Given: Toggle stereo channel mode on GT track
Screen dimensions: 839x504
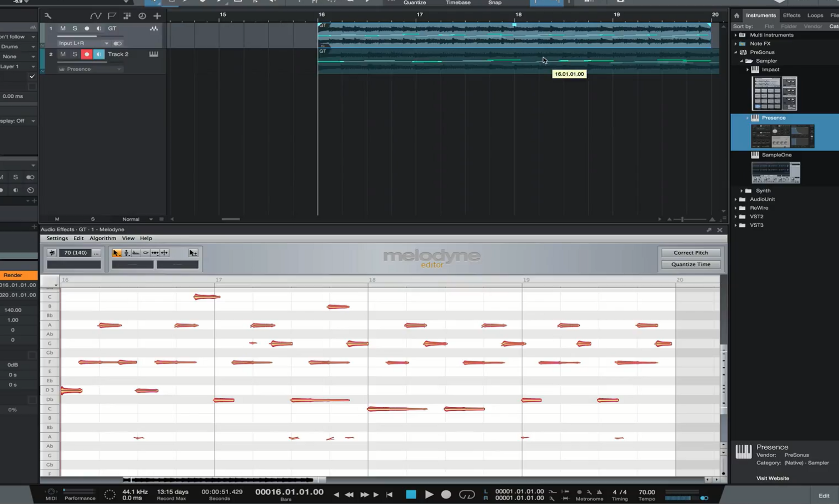Looking at the screenshot, I should coord(118,43).
